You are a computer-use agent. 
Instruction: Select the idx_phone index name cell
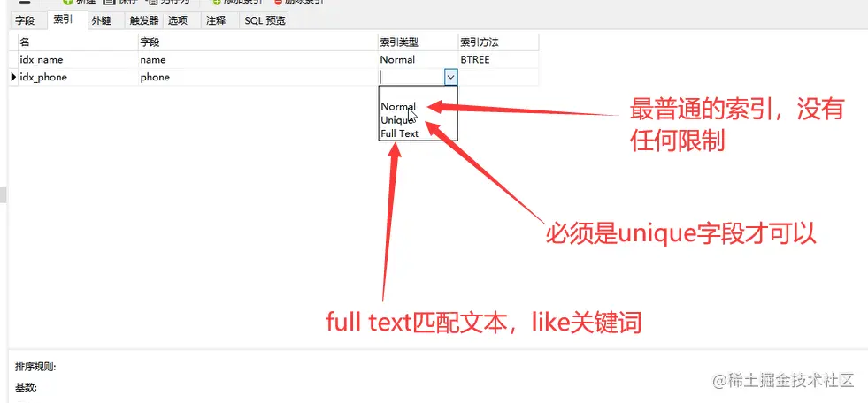pos(78,78)
